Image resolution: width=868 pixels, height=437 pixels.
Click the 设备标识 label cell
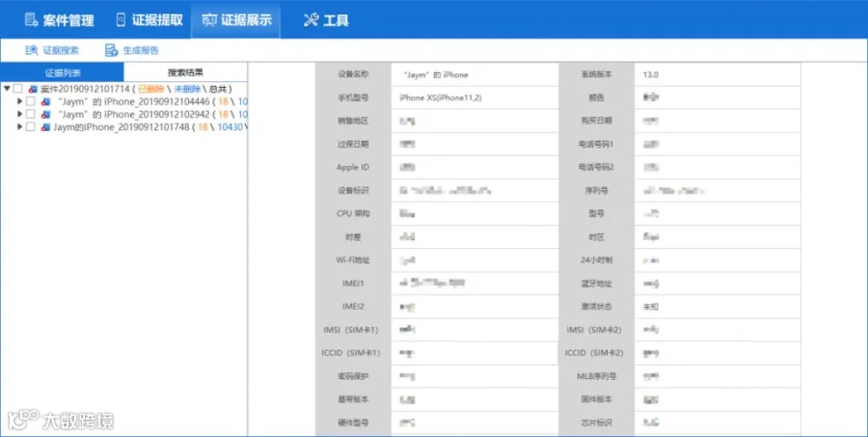(353, 191)
